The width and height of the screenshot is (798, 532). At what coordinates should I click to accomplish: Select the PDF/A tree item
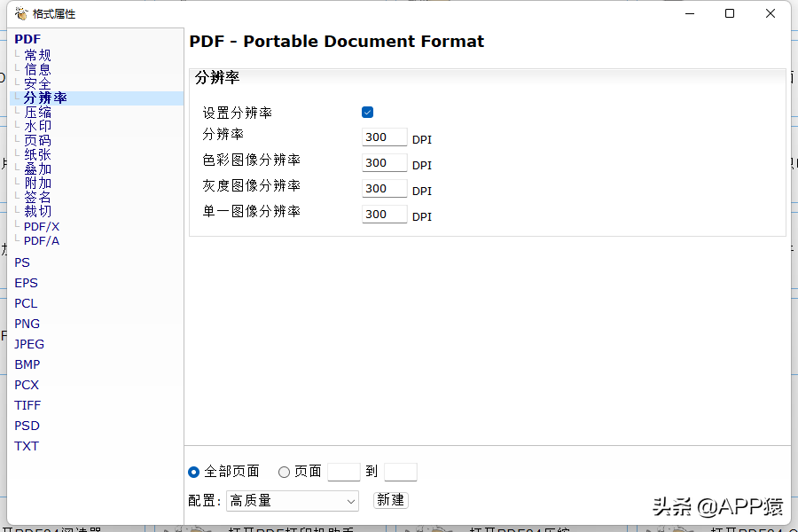[x=42, y=241]
